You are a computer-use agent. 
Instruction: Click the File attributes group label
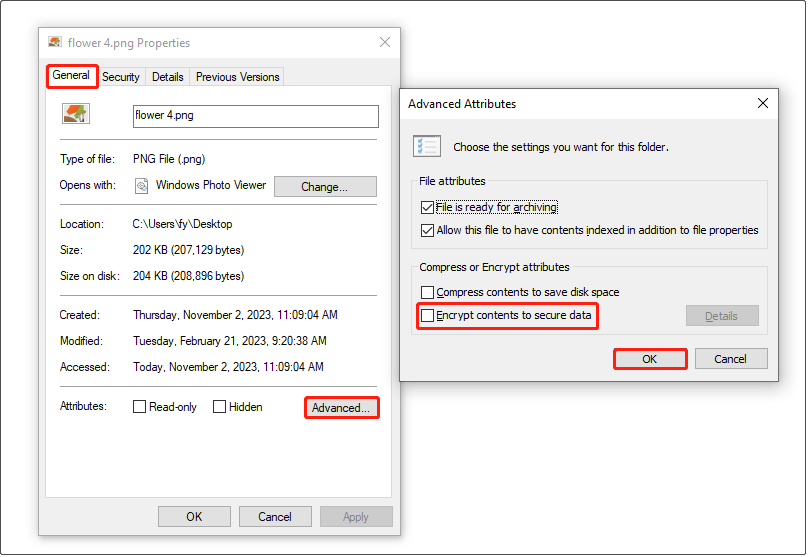452,181
